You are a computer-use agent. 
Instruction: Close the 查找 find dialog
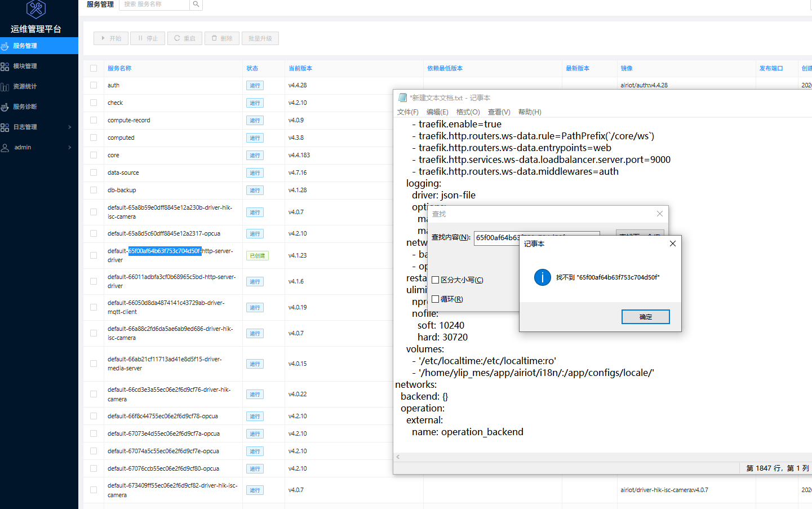pos(660,214)
